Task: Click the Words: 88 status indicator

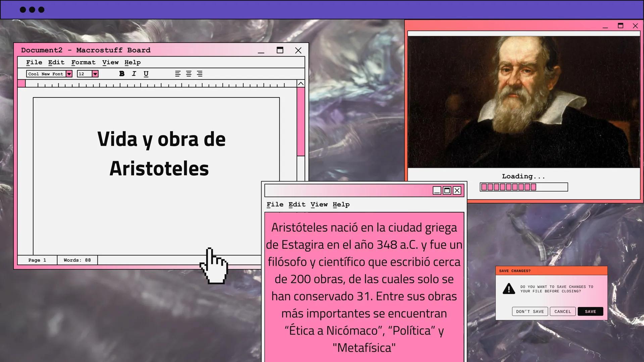Action: [77, 260]
